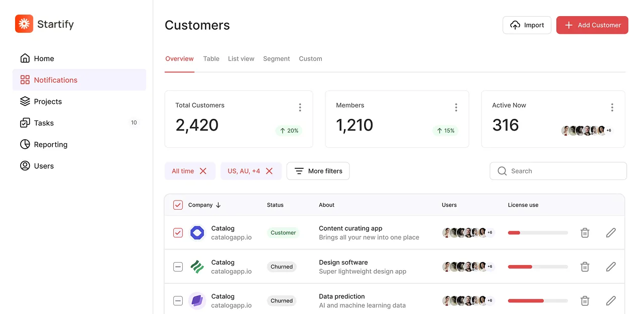Toggle the Data prediction row checkbox

tap(178, 301)
